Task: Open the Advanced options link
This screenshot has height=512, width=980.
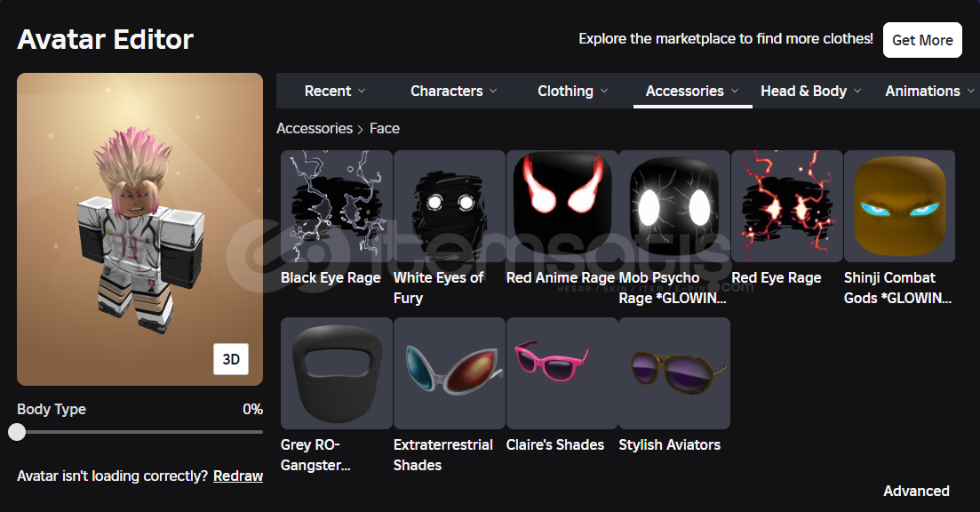Action: (x=916, y=491)
